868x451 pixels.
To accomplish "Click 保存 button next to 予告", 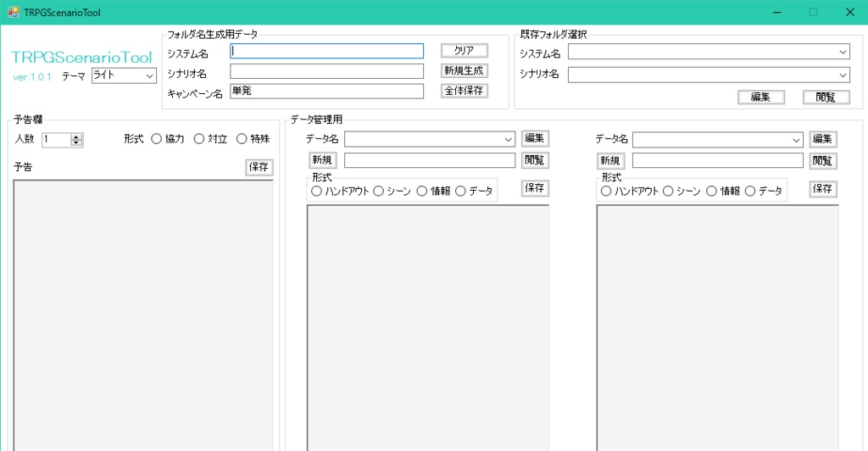I will click(259, 167).
